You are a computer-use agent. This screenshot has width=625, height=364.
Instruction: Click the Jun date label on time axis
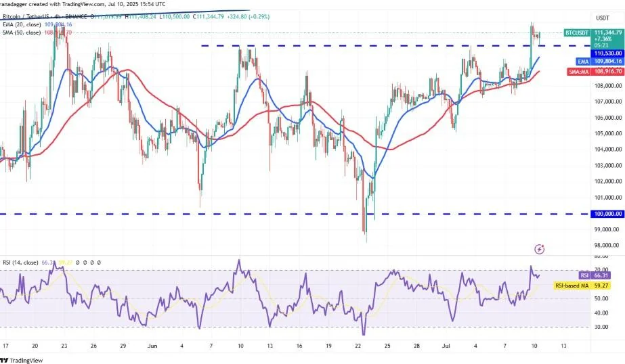[152, 346]
